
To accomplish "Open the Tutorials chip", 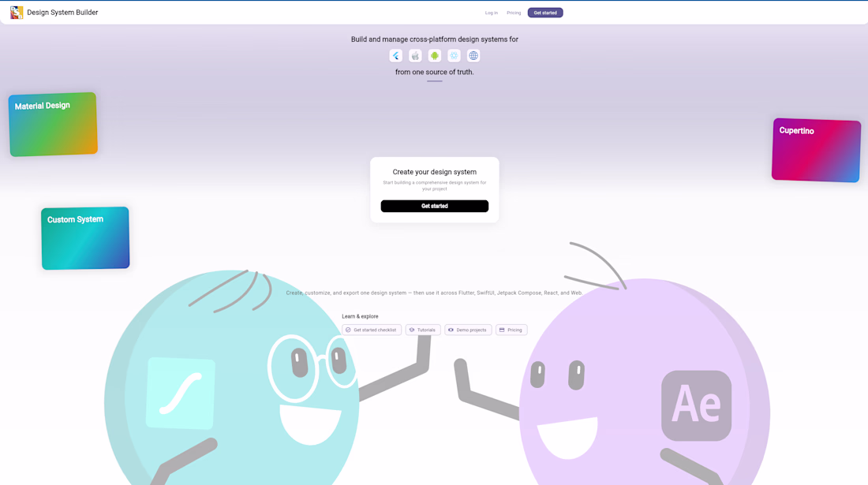I will coord(423,330).
